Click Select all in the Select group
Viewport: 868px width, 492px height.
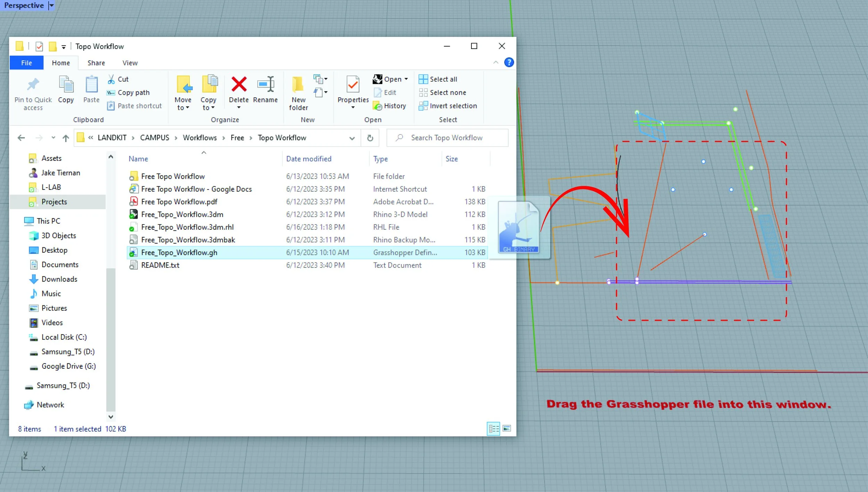(438, 79)
